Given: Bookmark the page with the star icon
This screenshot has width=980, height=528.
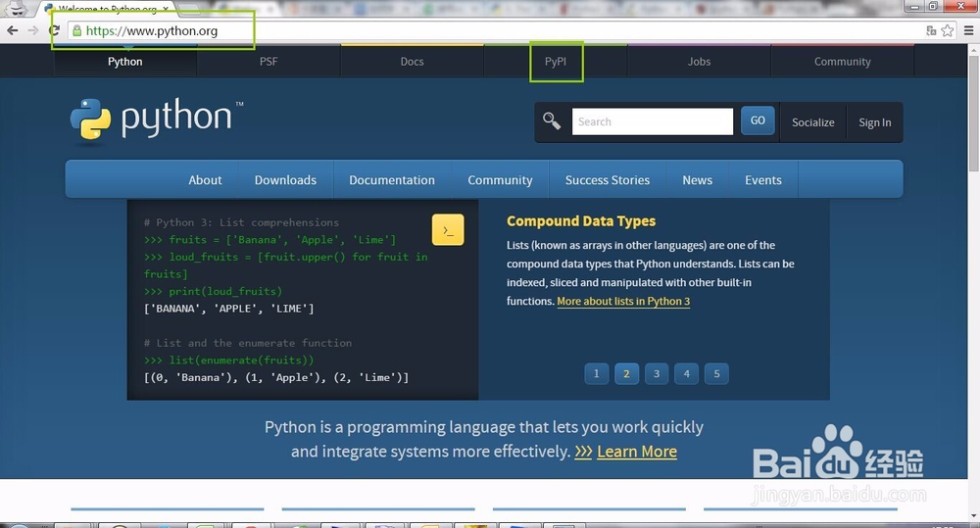Looking at the screenshot, I should point(948,30).
